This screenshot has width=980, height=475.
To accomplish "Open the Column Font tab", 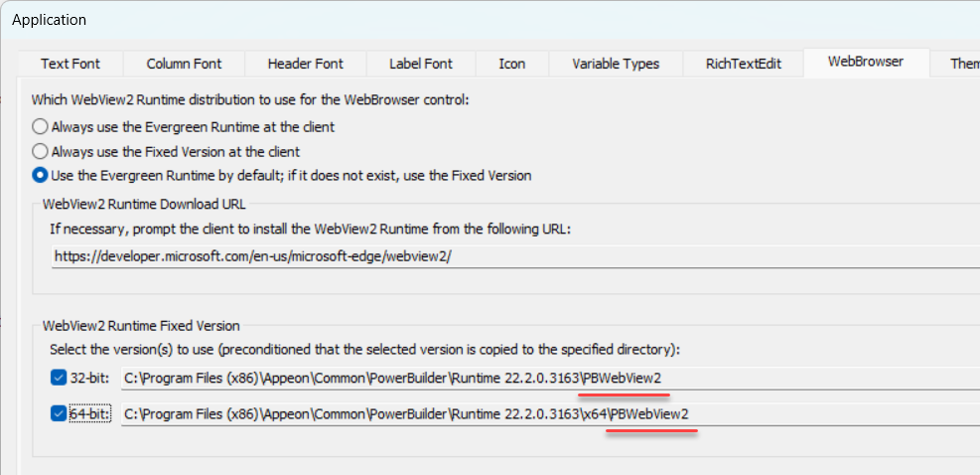I will tap(184, 64).
